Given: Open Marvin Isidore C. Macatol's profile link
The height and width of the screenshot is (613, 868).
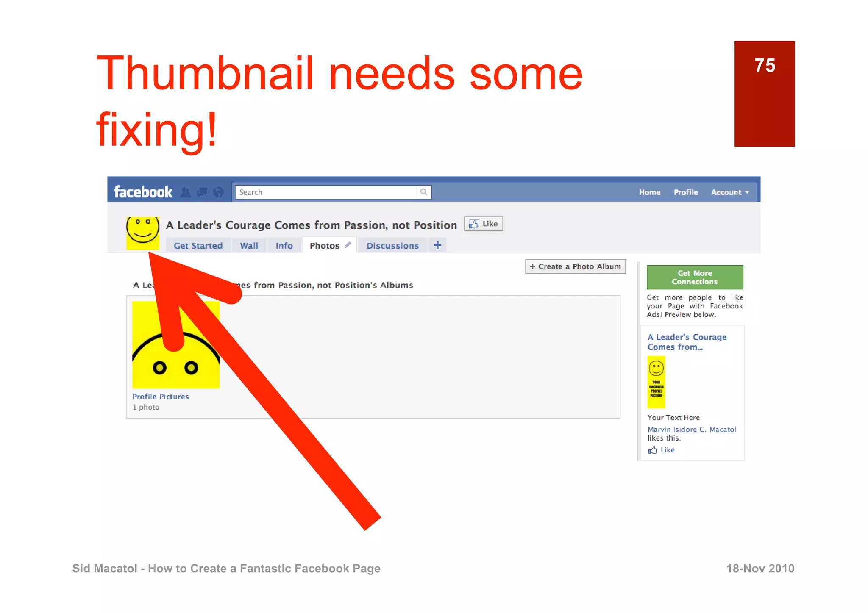Looking at the screenshot, I should point(692,430).
